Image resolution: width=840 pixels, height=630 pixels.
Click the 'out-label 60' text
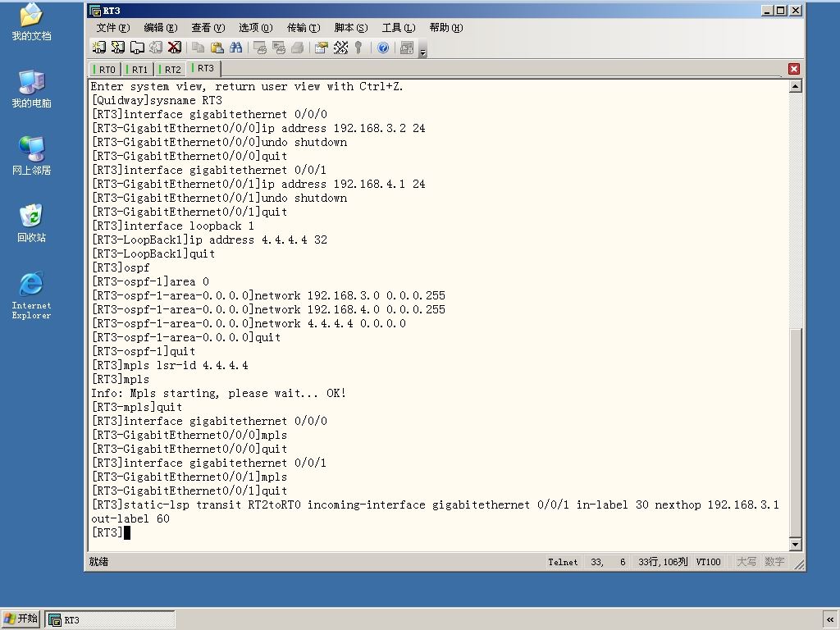[130, 518]
